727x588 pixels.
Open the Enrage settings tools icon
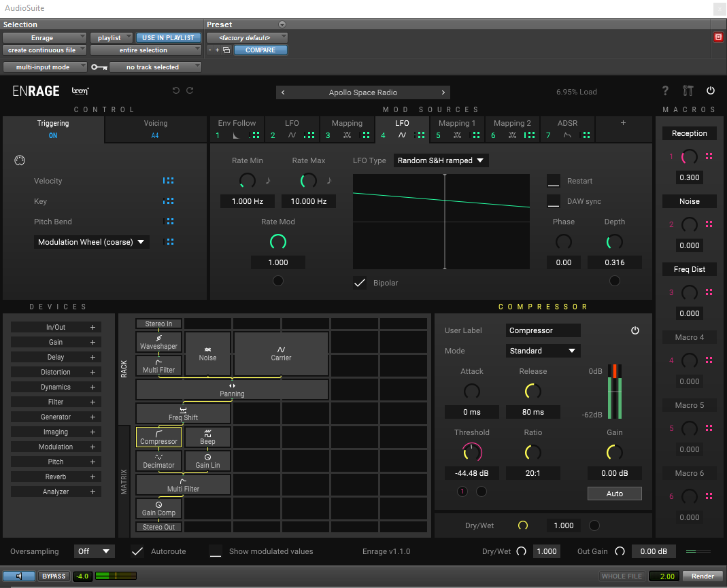pos(688,91)
